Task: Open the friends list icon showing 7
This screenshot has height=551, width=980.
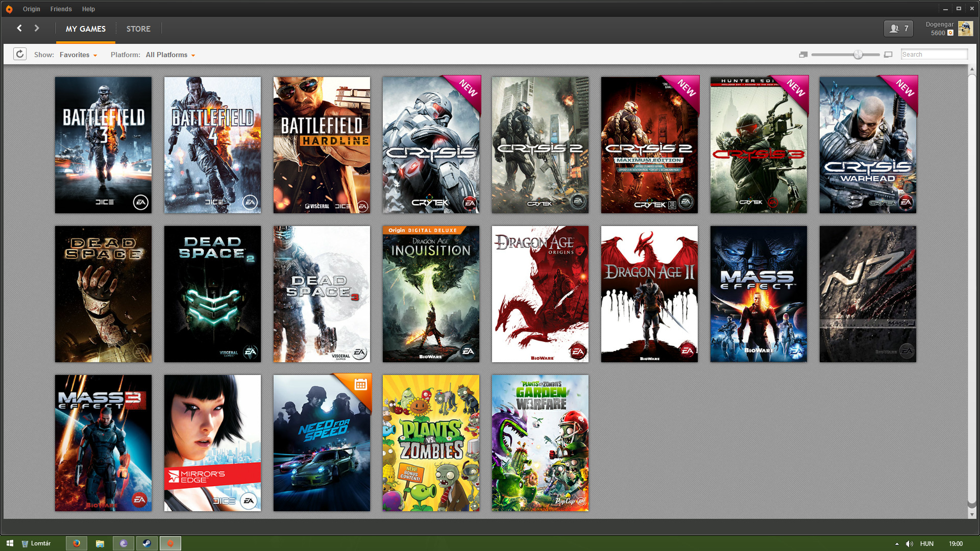Action: 898,29
